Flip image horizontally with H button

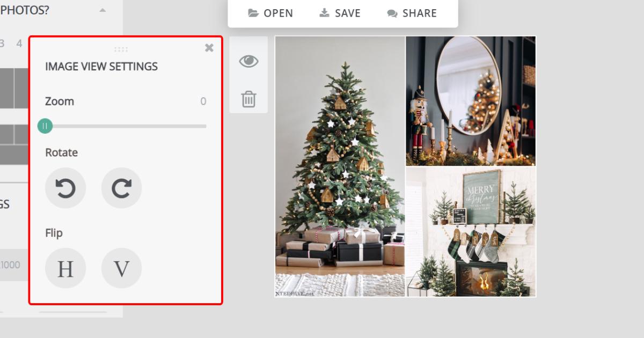[65, 268]
